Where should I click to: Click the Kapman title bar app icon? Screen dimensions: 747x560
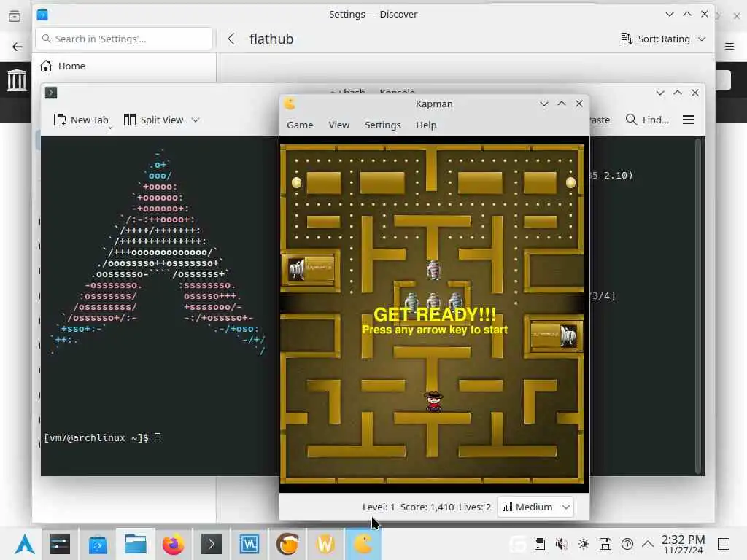point(290,104)
